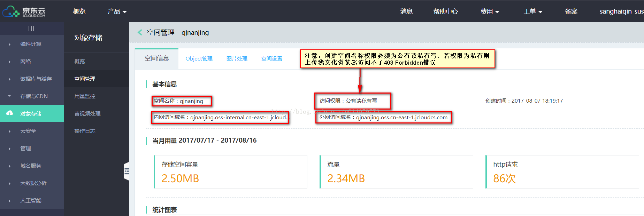The height and width of the screenshot is (216, 644).
Task: Toggle the sidebar collapse bars icon
Action: pos(31,29)
